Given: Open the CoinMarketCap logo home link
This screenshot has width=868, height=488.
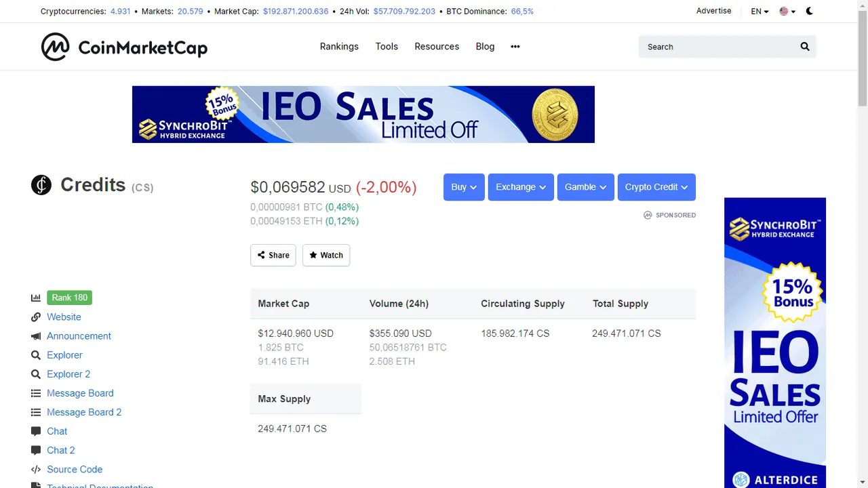Looking at the screenshot, I should click(x=124, y=47).
